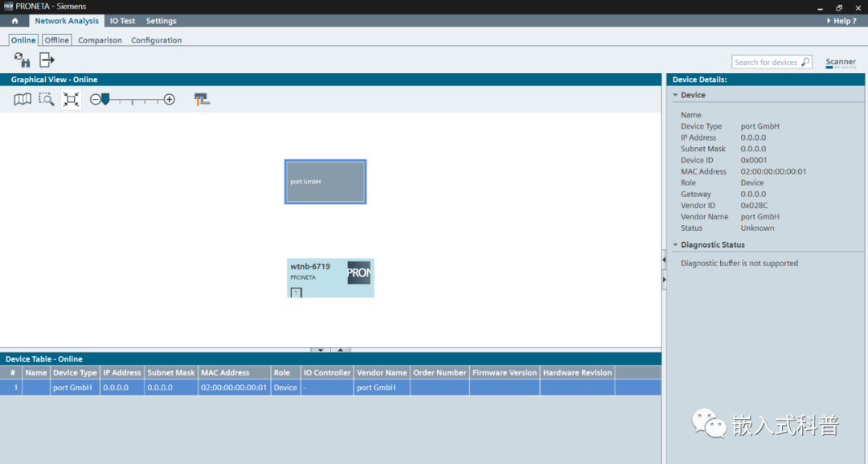Click Status value Unknown
The width and height of the screenshot is (868, 464).
click(x=757, y=228)
